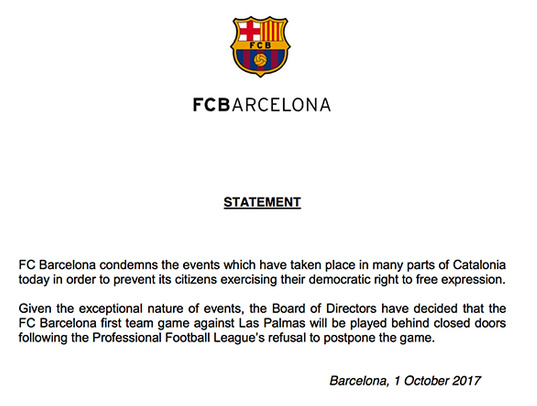This screenshot has height=406, width=537.
Task: Click the red cross in the crest
Action: [x=249, y=31]
